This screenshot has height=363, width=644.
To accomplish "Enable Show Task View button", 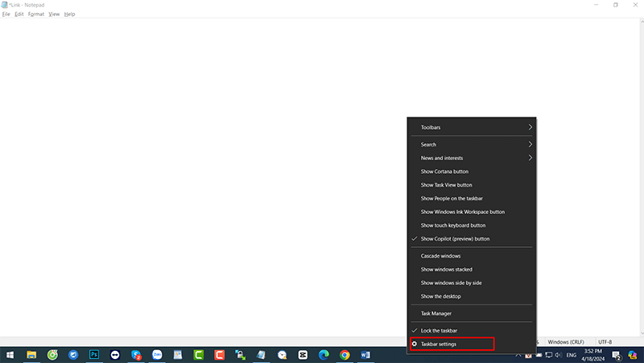I will pyautogui.click(x=472, y=185).
